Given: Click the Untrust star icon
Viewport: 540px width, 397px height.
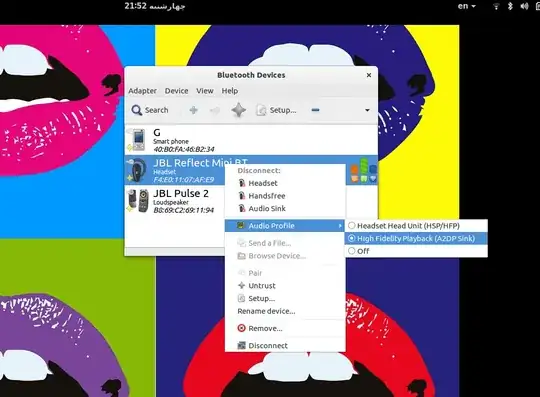Looking at the screenshot, I should click(x=241, y=285).
